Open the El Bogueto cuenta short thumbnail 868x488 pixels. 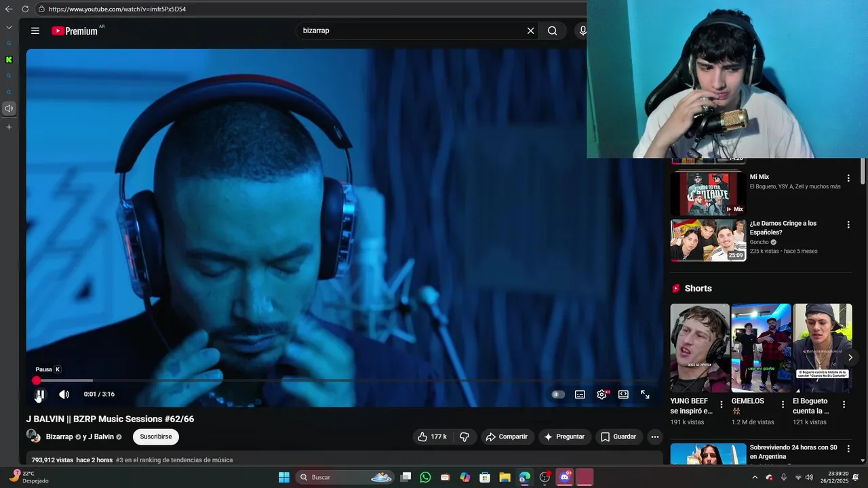click(823, 348)
